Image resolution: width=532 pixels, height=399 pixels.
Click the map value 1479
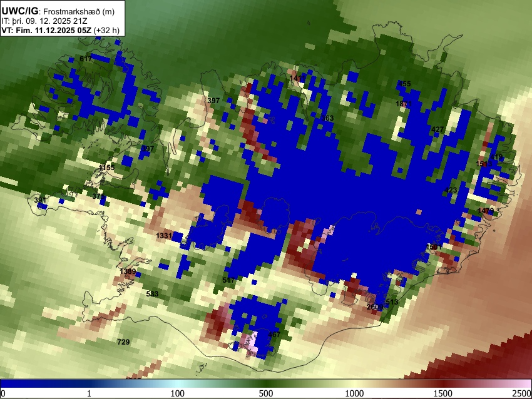[486, 211]
